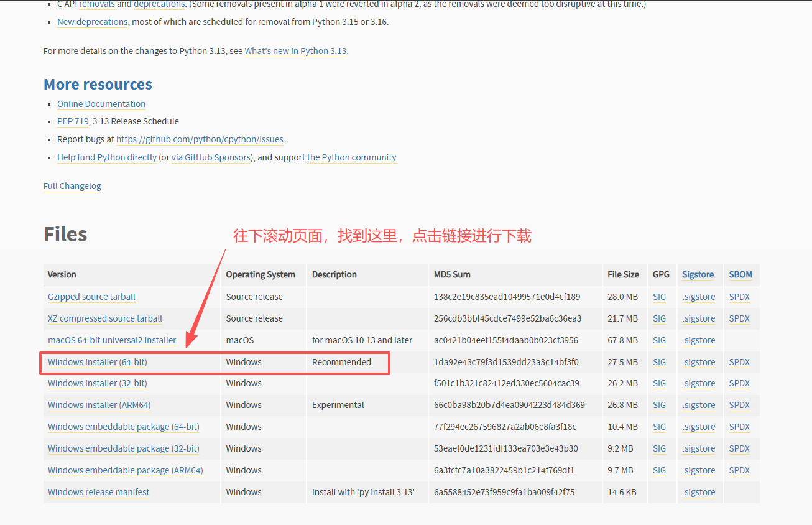This screenshot has width=812, height=525.
Task: Open the PEP 719 link
Action: click(x=73, y=121)
